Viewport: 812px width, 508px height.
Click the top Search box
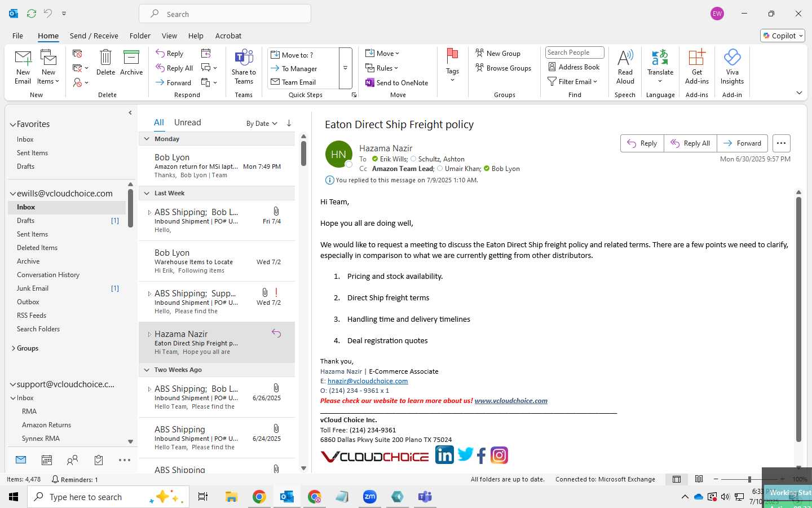[x=225, y=14]
